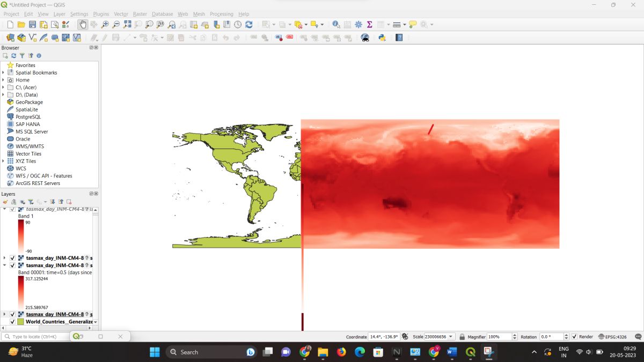Expand the XYZ Tiles node
644x362 pixels.
coord(3,161)
